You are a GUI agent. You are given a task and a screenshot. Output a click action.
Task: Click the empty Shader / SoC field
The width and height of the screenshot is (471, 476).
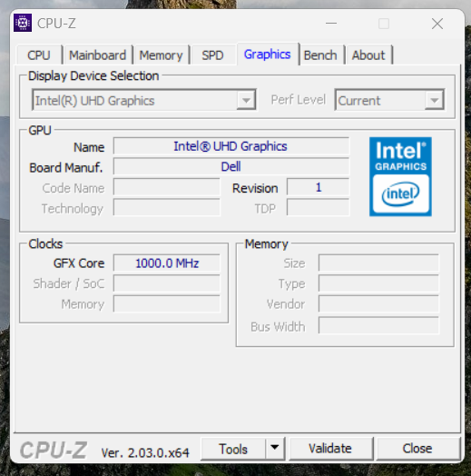pos(167,283)
